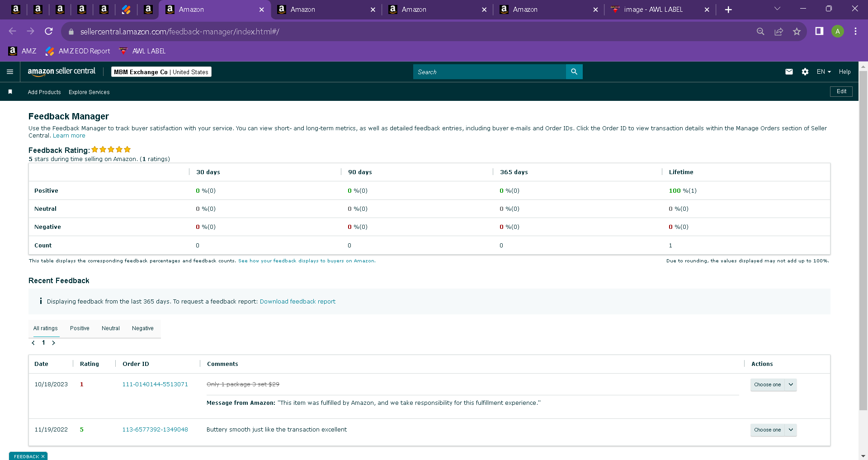Viewport: 868px width, 460px height.
Task: Click the FEEDBACK widget label
Action: [x=26, y=456]
